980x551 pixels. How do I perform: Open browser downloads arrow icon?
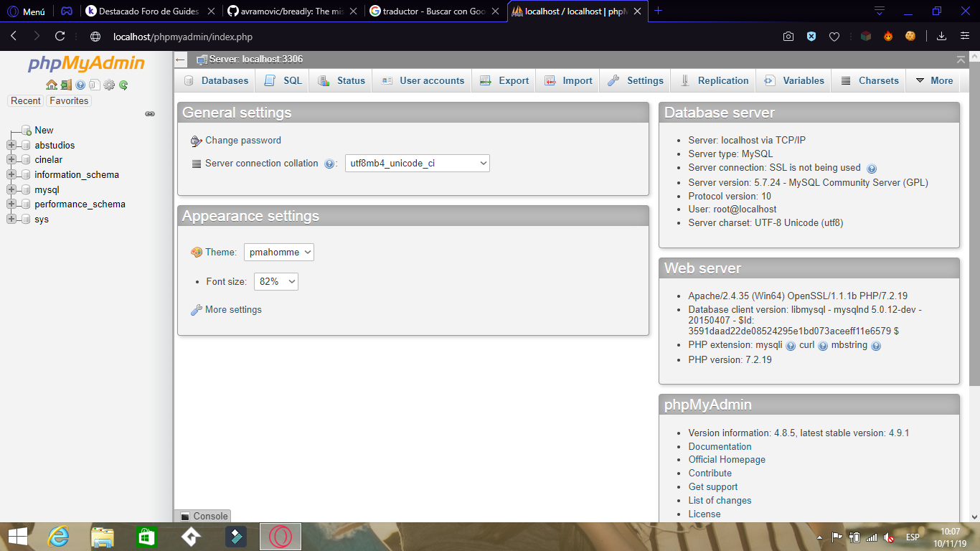coord(942,37)
